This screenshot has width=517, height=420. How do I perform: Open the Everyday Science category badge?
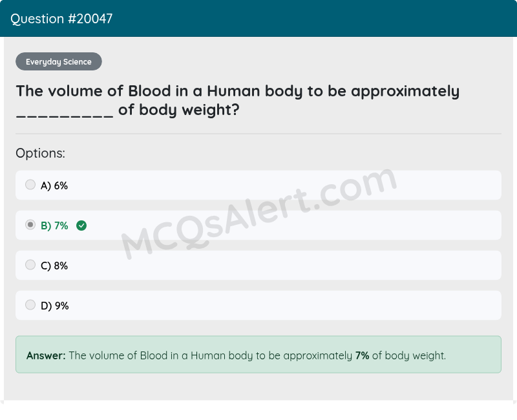(59, 62)
